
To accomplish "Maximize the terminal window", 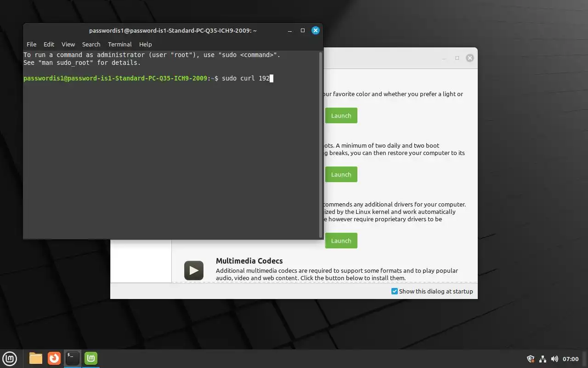I will (303, 30).
